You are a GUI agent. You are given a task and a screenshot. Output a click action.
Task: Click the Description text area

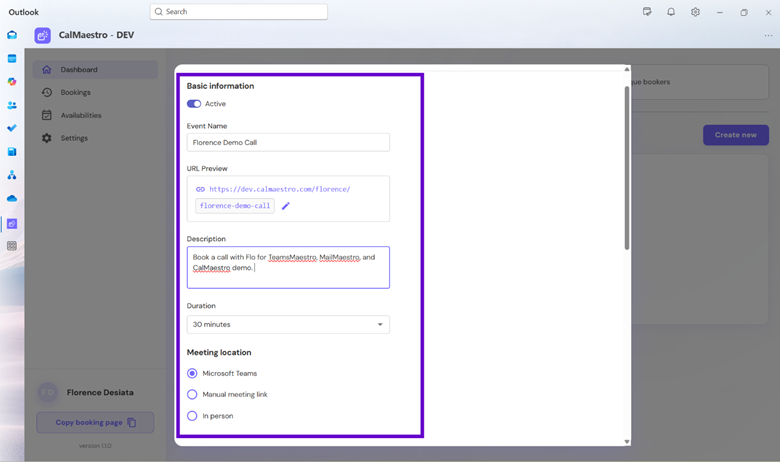pos(288,268)
